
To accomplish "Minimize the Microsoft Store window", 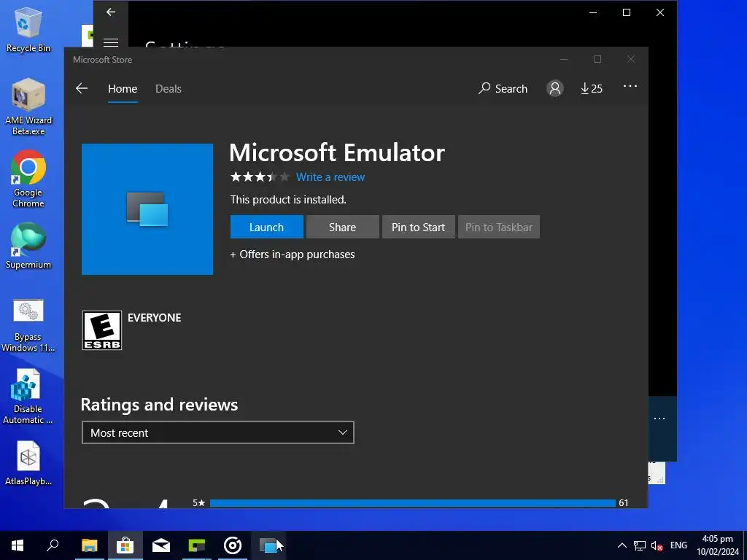I will 564,59.
